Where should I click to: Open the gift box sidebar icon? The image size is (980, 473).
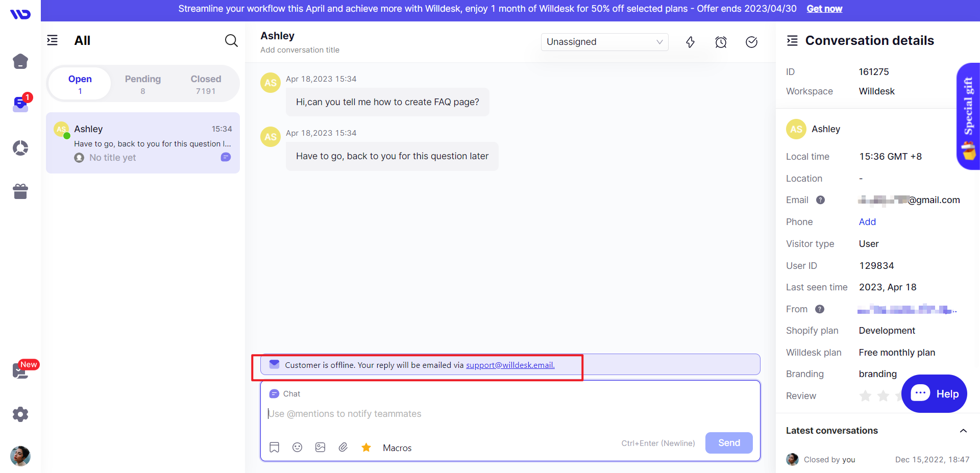20,191
